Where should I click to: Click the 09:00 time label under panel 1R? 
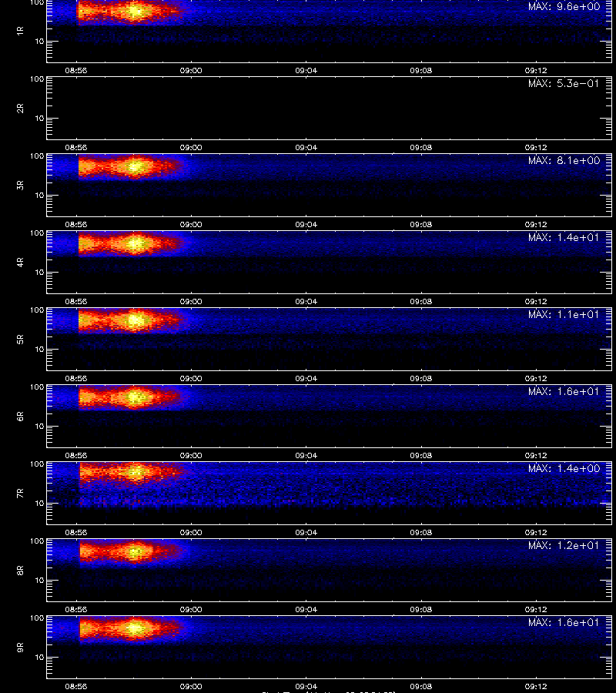click(191, 70)
